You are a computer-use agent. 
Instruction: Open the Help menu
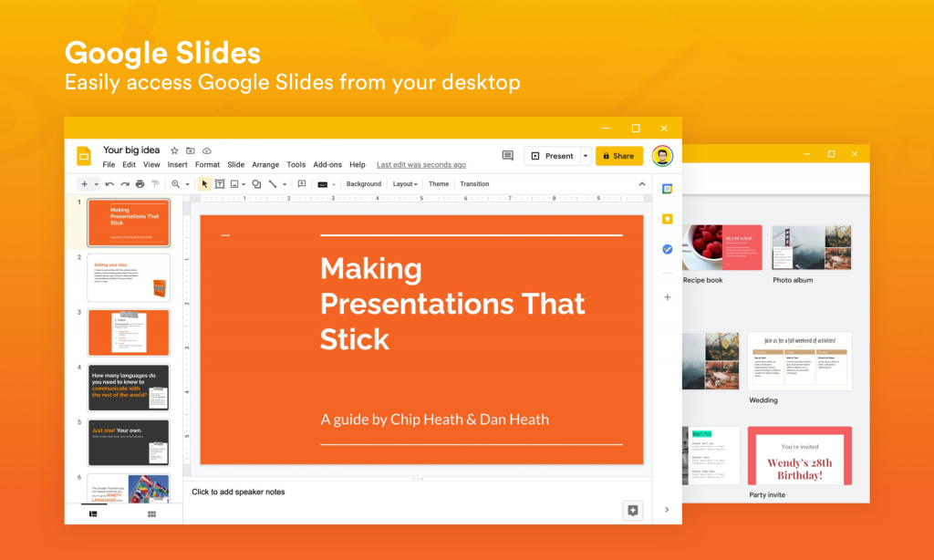(x=358, y=164)
